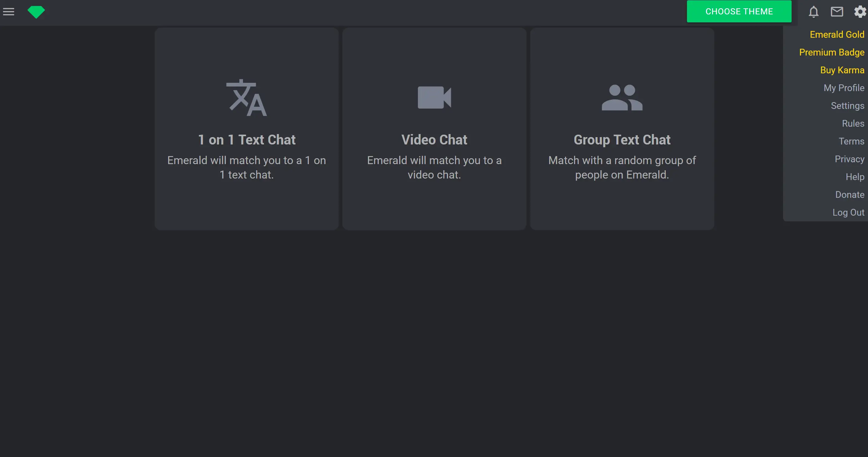Screen dimensions: 868x457
Task: Start Video Chat via its heading
Action: click(434, 140)
